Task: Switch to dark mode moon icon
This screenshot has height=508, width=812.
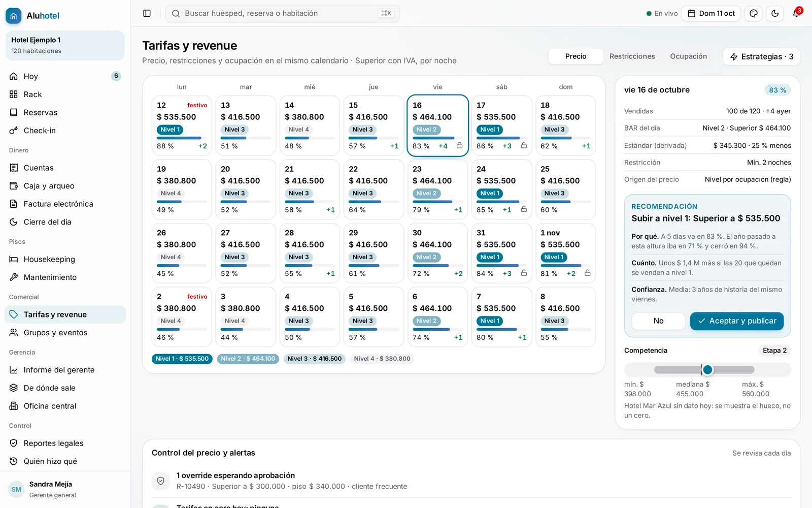Action: click(775, 14)
